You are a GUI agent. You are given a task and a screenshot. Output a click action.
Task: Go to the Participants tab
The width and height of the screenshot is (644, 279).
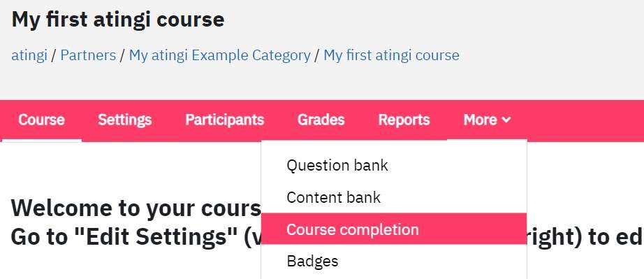(224, 120)
